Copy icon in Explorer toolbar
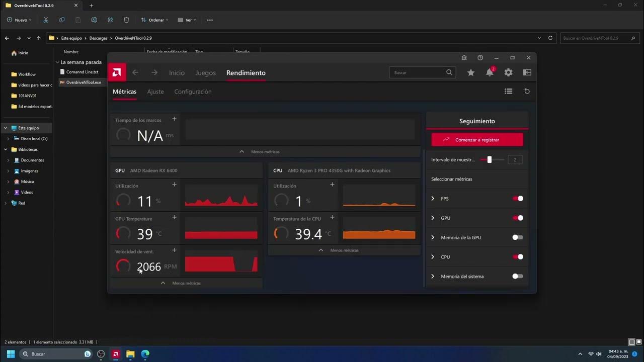Screen dimensions: 644x362 tap(62, 20)
